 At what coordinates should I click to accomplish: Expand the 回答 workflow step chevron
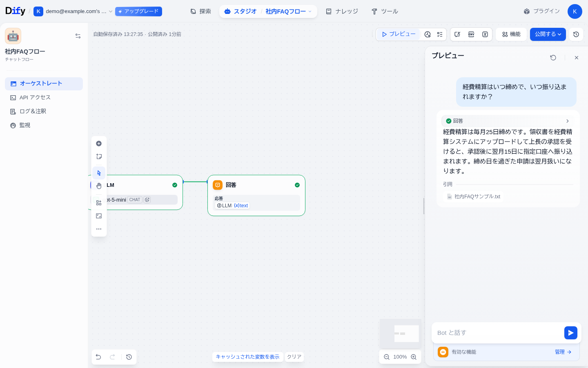[568, 121]
